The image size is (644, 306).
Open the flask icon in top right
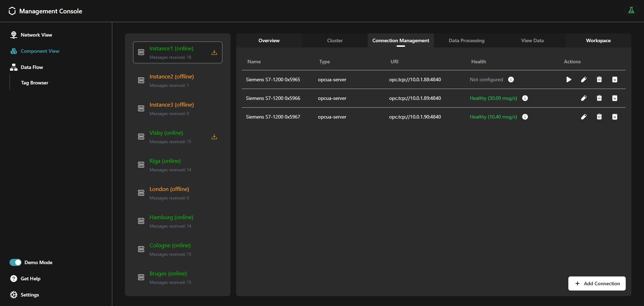click(631, 10)
